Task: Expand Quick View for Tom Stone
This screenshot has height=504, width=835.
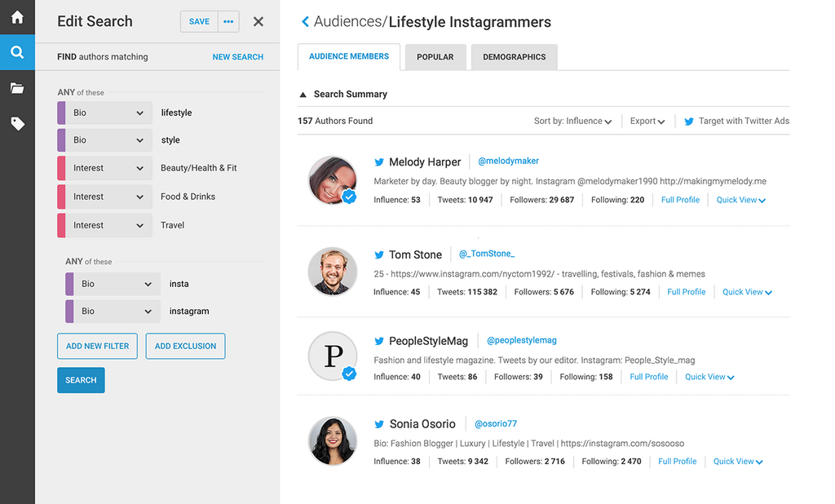Action: 746,292
